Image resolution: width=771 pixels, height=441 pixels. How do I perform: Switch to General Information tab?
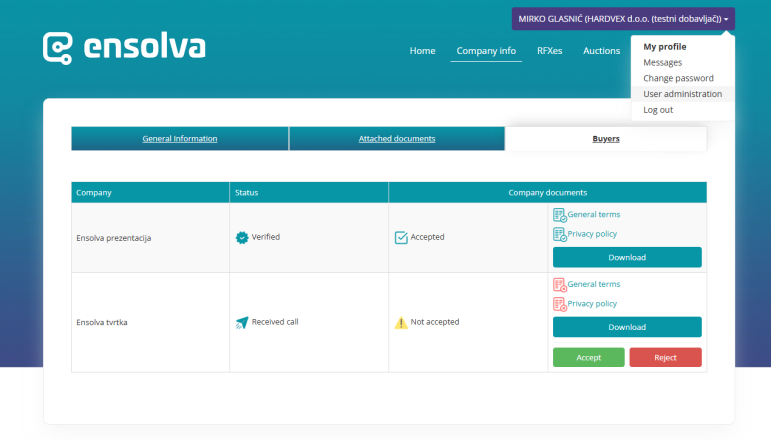[180, 139]
